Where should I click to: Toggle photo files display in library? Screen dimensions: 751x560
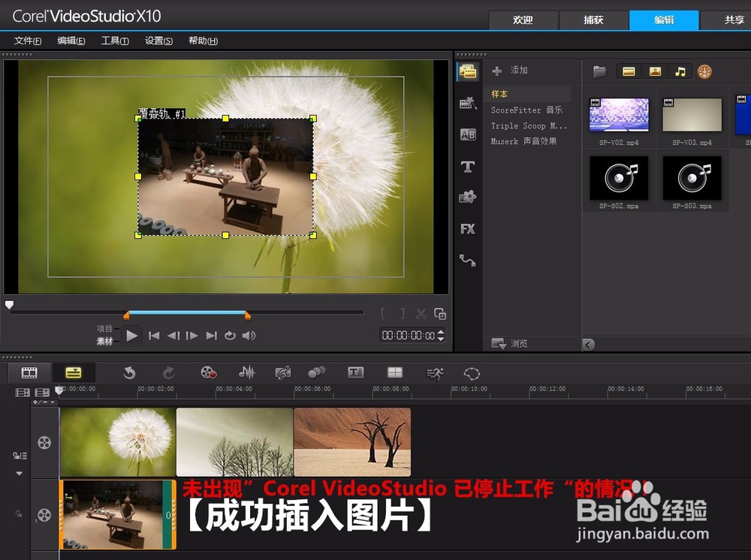pyautogui.click(x=655, y=72)
